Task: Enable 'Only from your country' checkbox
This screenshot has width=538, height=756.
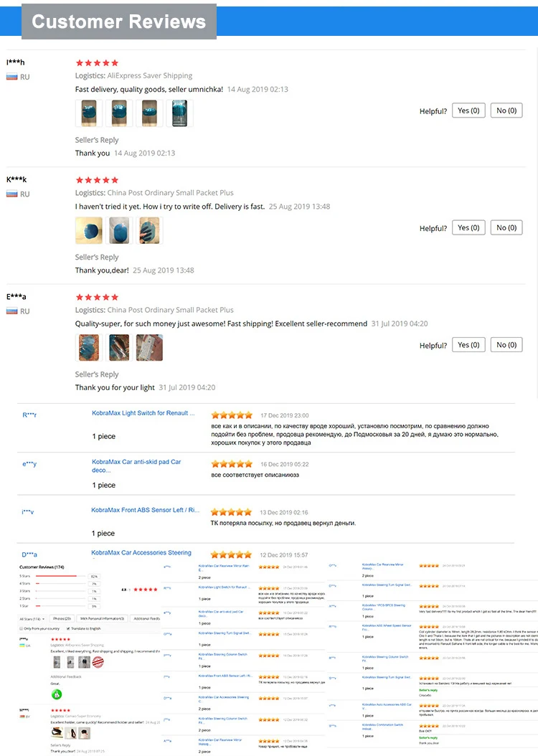Action: [21, 628]
